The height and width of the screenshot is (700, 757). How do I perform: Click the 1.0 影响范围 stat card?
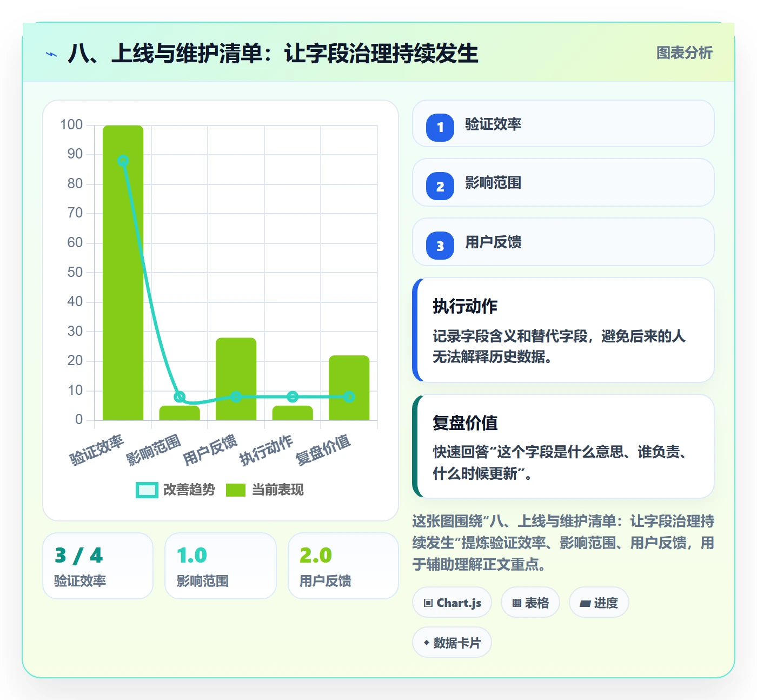click(x=221, y=566)
